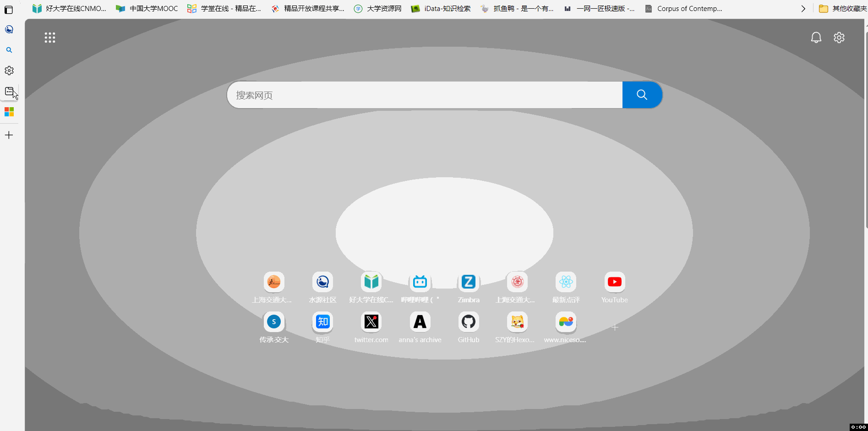Open the 好大学在线C... quick link tile
The image size is (868, 431).
(371, 288)
